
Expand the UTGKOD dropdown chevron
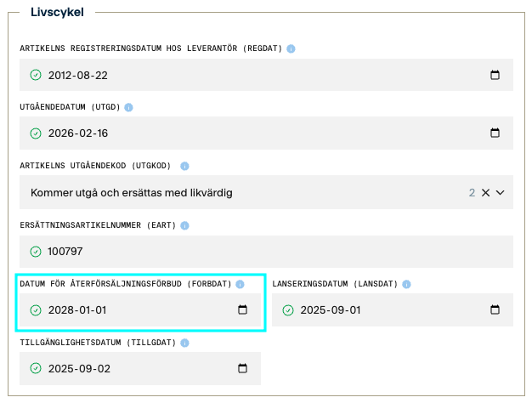point(501,193)
